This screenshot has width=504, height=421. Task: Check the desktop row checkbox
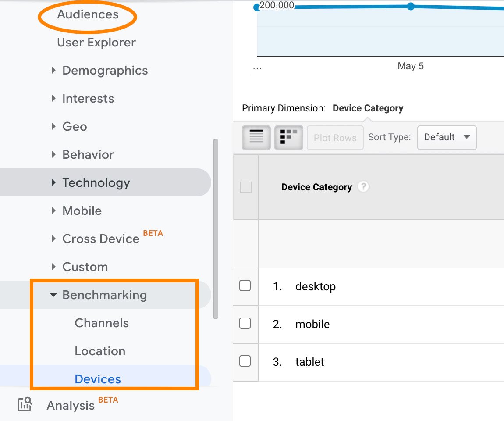tap(245, 286)
